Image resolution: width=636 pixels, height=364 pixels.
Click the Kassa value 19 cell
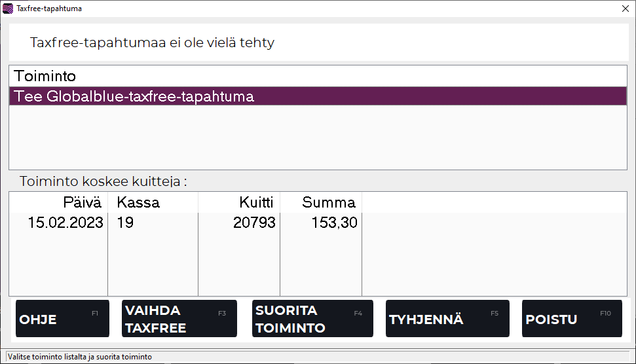126,223
